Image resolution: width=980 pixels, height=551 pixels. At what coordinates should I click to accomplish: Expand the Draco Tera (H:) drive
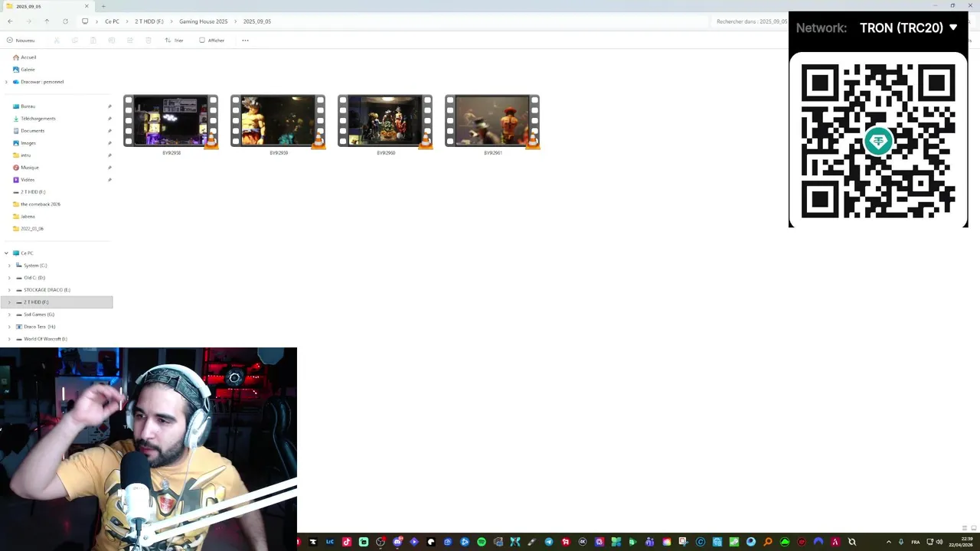point(9,327)
